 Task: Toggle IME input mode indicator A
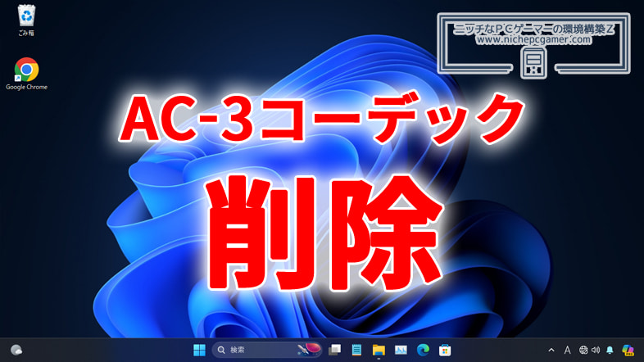[567, 350]
